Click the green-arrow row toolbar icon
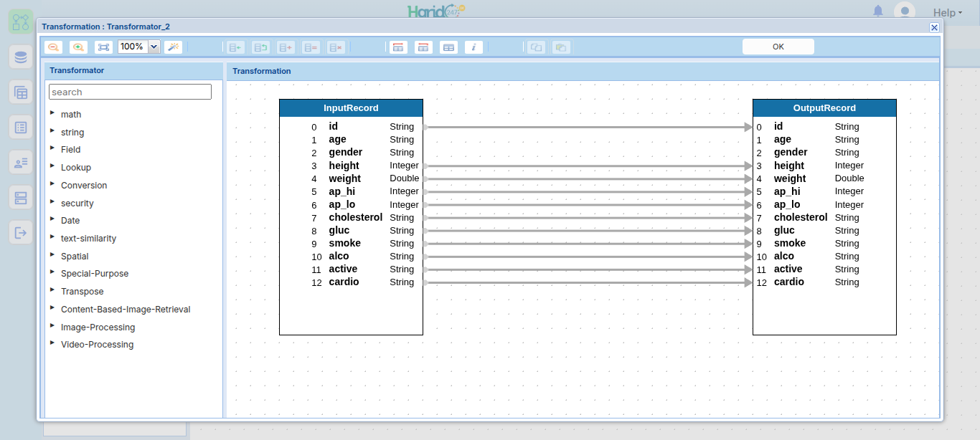The height and width of the screenshot is (440, 980). [x=235, y=47]
